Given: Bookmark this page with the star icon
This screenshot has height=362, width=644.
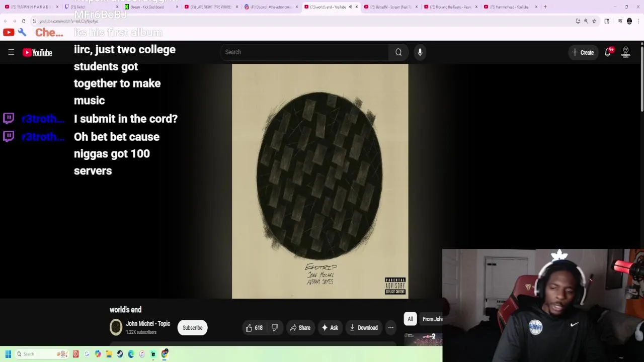Looking at the screenshot, I should tap(594, 21).
